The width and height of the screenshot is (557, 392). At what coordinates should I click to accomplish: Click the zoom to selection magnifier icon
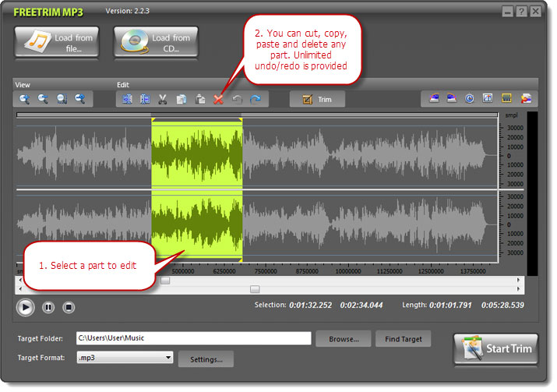tap(62, 99)
